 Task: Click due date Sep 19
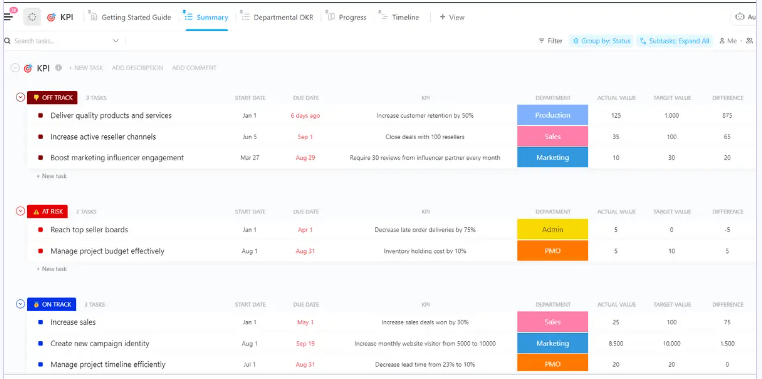coord(305,344)
